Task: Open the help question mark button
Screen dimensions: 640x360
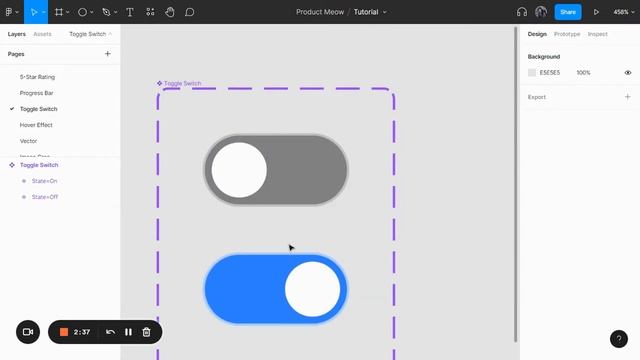Action: (619, 339)
